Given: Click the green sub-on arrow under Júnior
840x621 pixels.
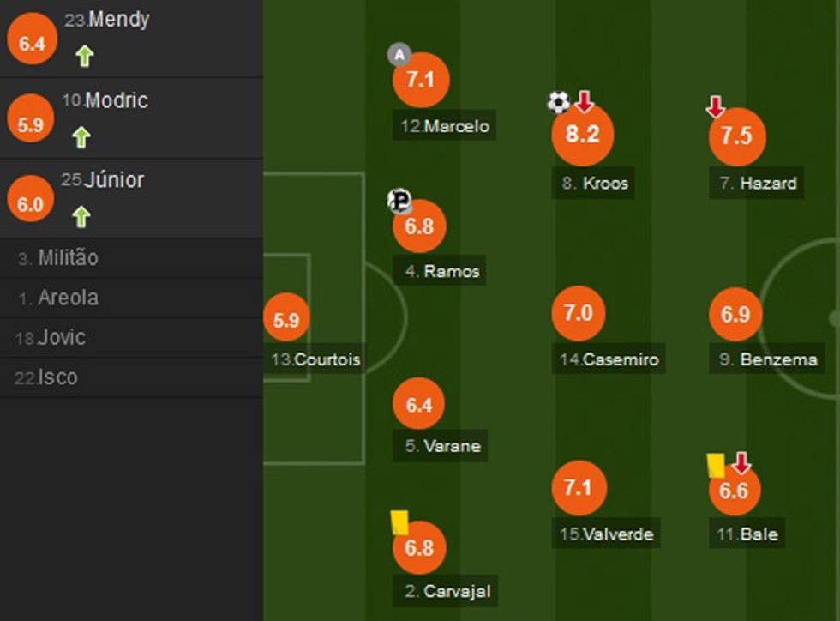Looking at the screenshot, I should (x=81, y=217).
